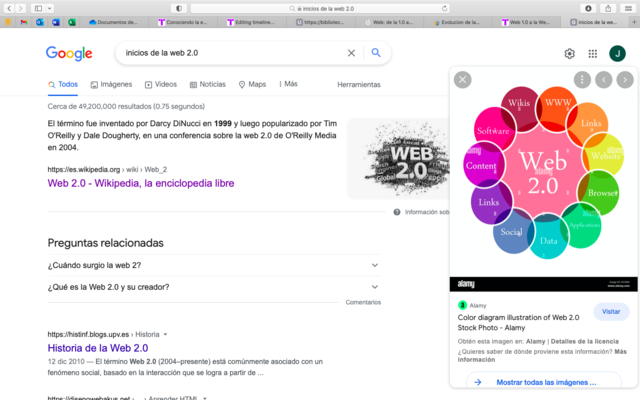
Task: Add a new tab with plus icon
Action: coord(634,22)
